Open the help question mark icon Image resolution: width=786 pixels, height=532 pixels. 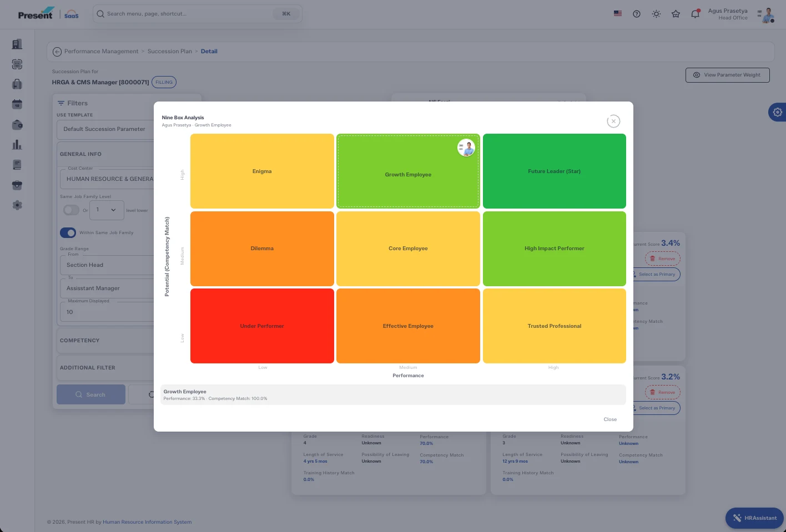click(x=637, y=14)
